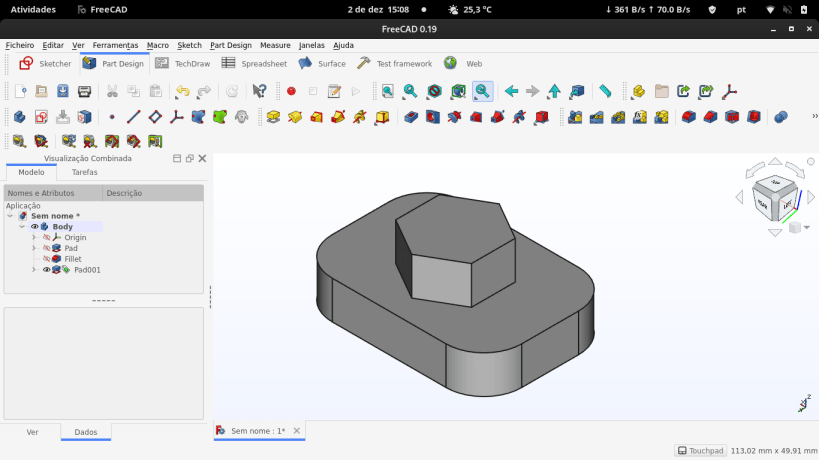This screenshot has width=819, height=460.
Task: Switch to the TechDraw workbench tab
Action: (x=182, y=64)
